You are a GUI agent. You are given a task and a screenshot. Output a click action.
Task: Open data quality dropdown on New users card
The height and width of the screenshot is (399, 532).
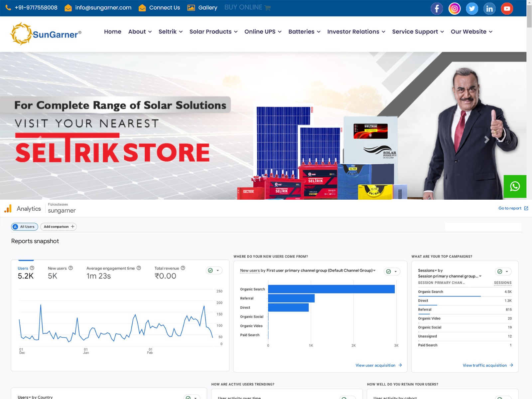pos(392,272)
